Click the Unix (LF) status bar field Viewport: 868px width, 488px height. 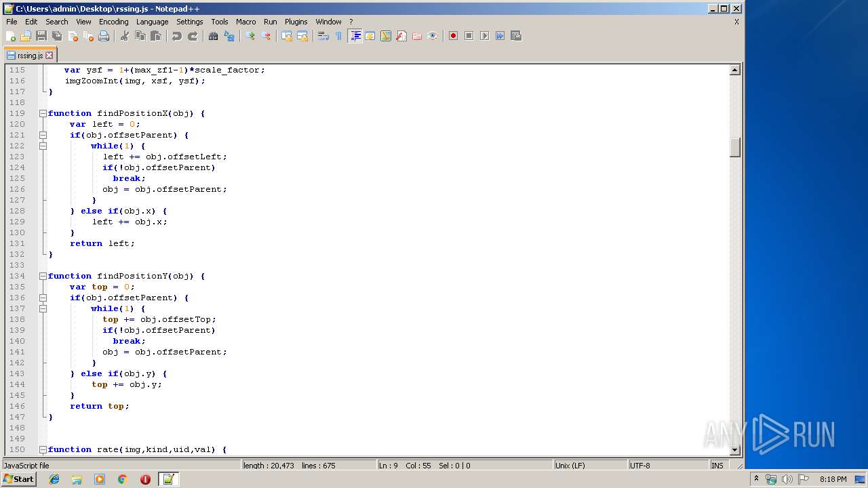tap(590, 466)
